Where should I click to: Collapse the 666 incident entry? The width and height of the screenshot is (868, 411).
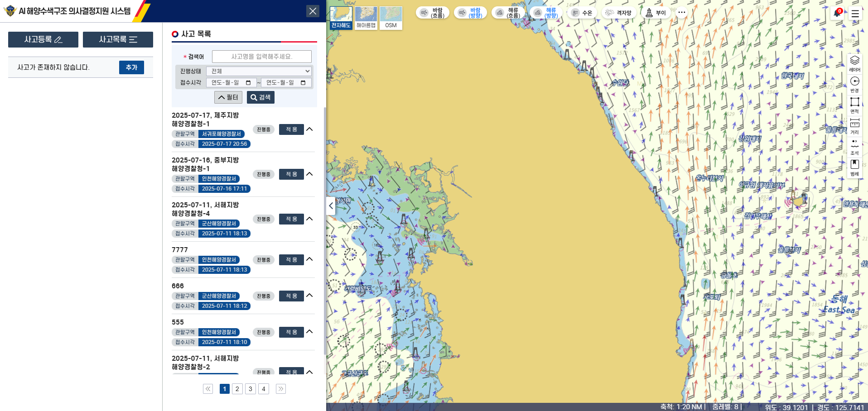pyautogui.click(x=309, y=296)
